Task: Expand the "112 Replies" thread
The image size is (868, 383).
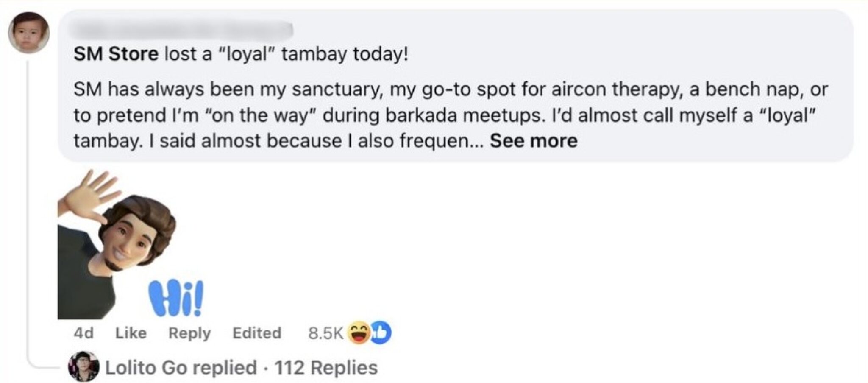Action: point(325,368)
